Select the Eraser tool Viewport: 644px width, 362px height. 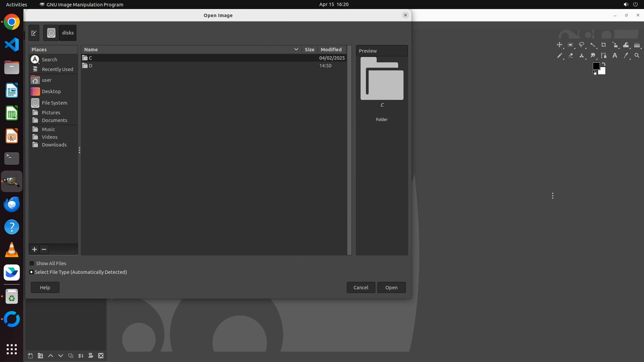coord(570,56)
